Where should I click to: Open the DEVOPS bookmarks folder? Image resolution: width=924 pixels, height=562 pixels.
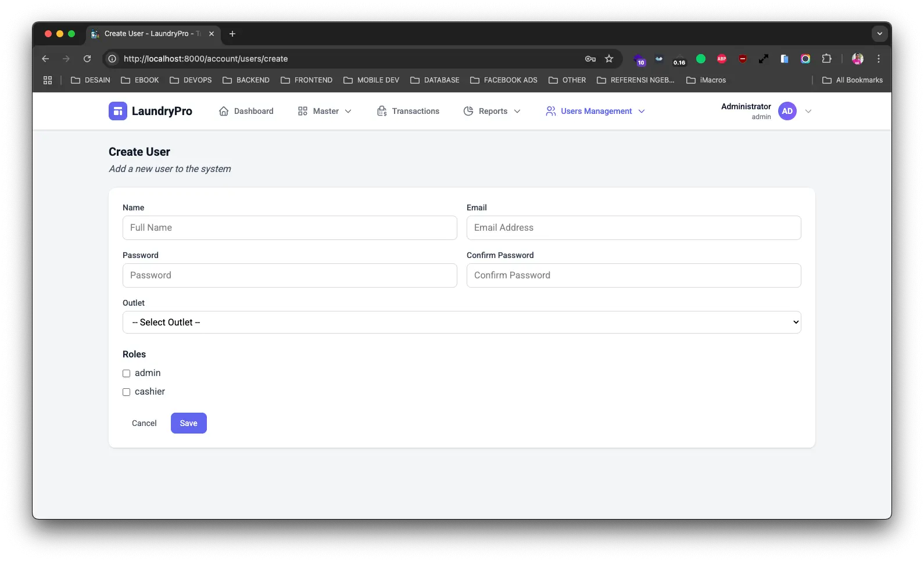[x=191, y=80]
